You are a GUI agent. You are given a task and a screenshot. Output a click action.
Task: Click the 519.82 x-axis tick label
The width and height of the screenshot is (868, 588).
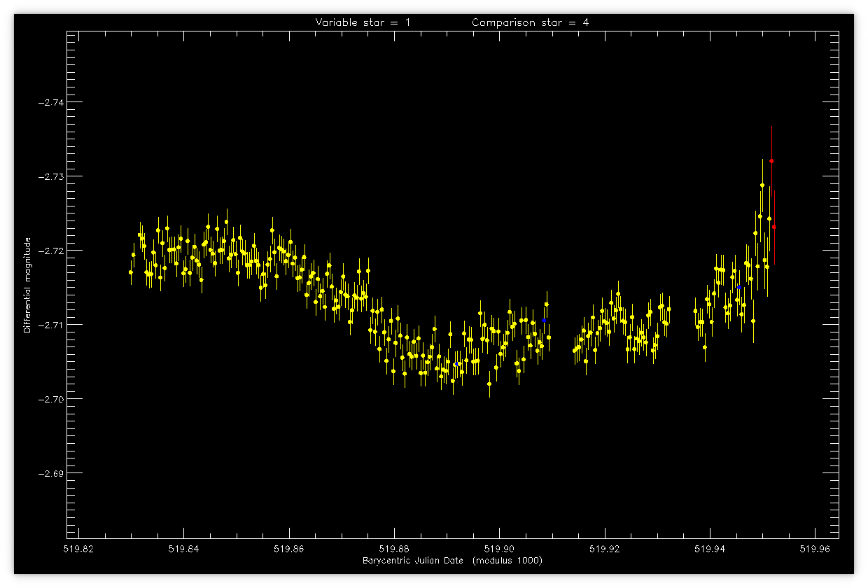[x=78, y=549]
